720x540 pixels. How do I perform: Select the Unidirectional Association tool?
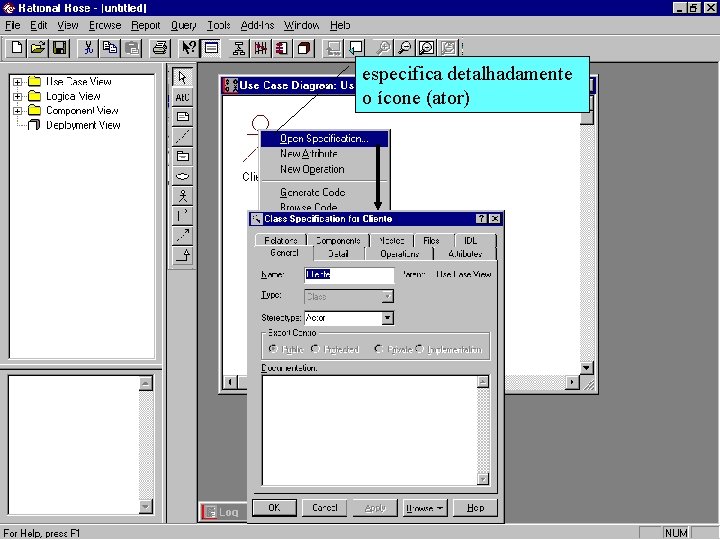182,216
